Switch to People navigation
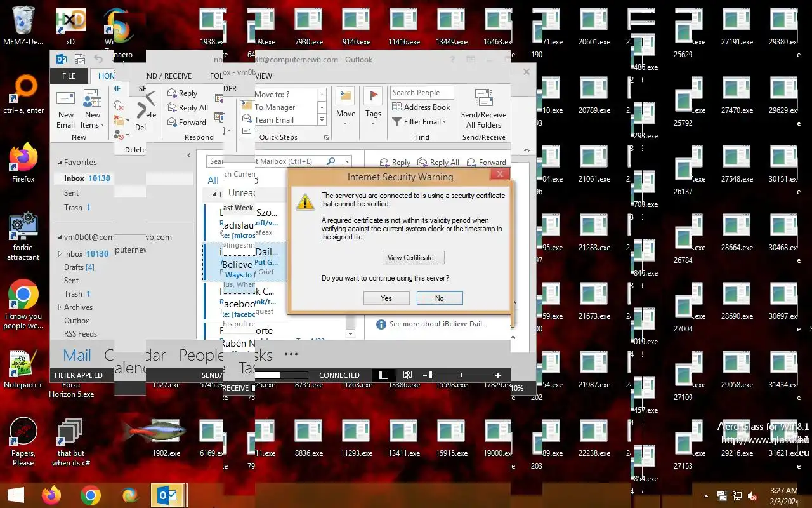Viewport: 812px width, 508px height. pyautogui.click(x=201, y=356)
